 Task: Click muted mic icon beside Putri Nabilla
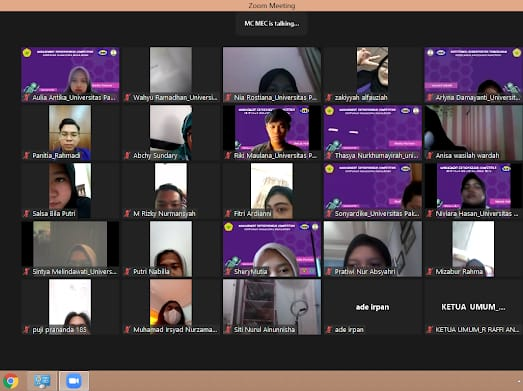point(127,272)
